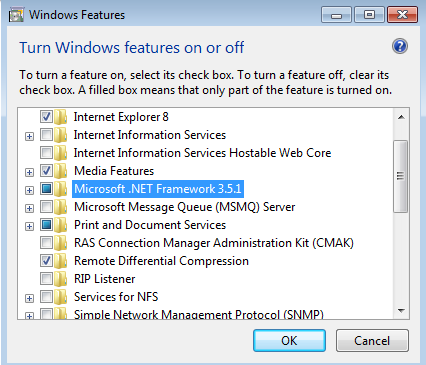Click the Cancel button
This screenshot has height=365, width=426.
(372, 341)
